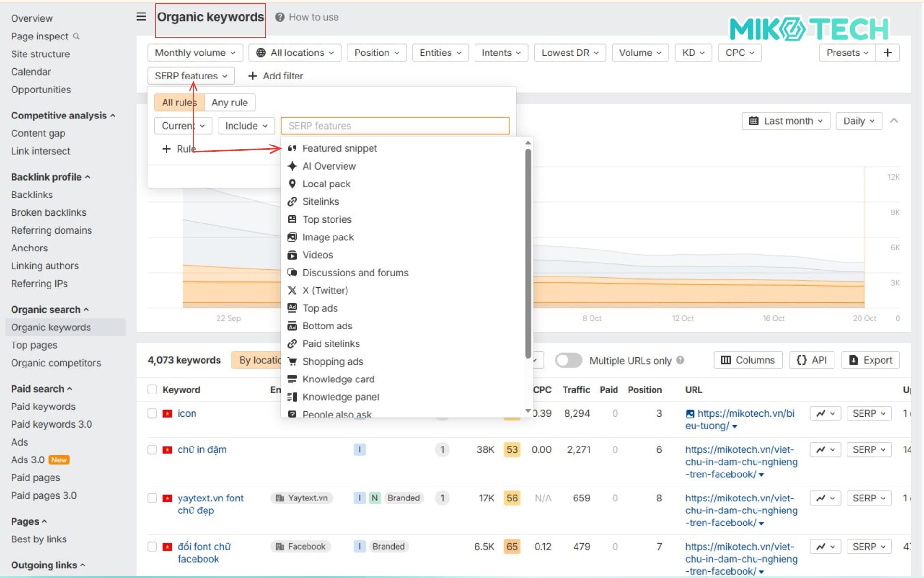Click the SERP features search input field
Image resolution: width=924 pixels, height=578 pixels.
click(395, 126)
